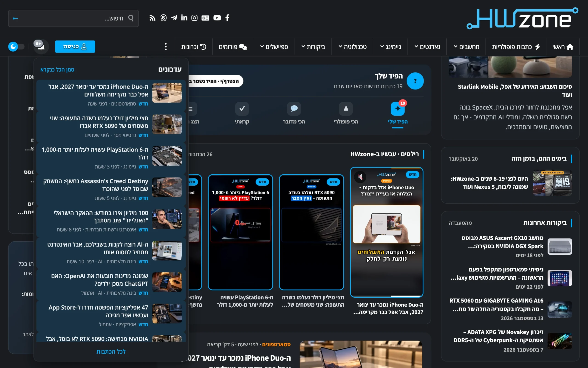
Task: Expand the ביקורות dropdown menu
Action: click(x=313, y=47)
